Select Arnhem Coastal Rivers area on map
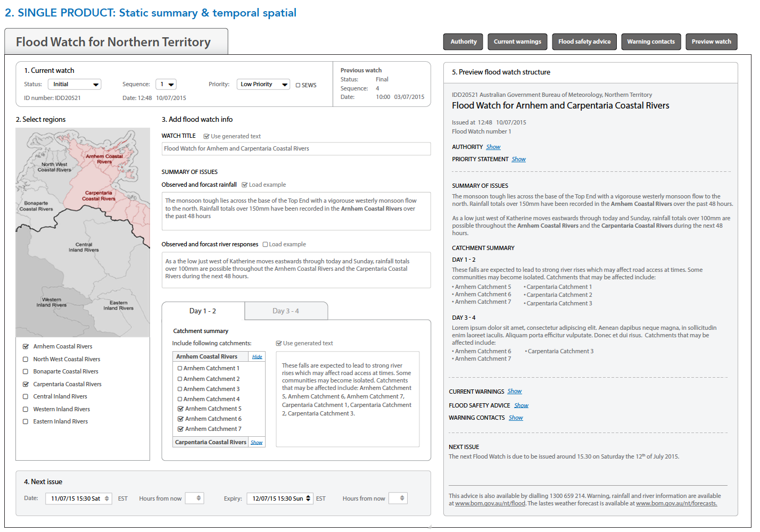 (x=104, y=159)
